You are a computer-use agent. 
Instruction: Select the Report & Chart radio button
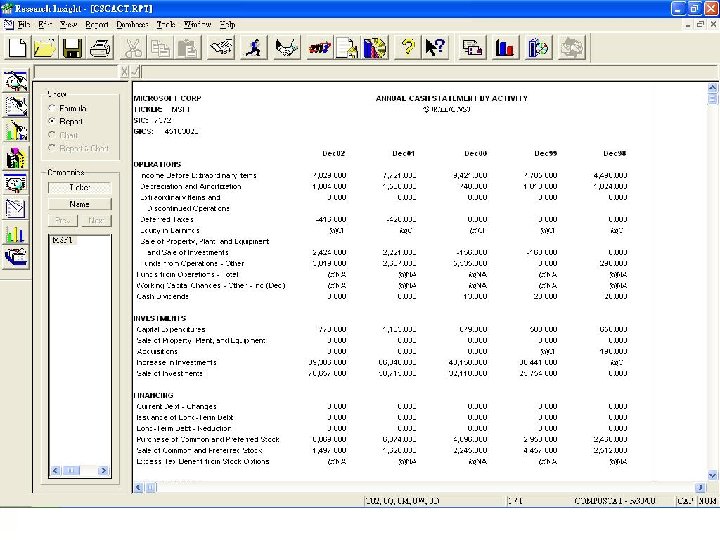52,148
